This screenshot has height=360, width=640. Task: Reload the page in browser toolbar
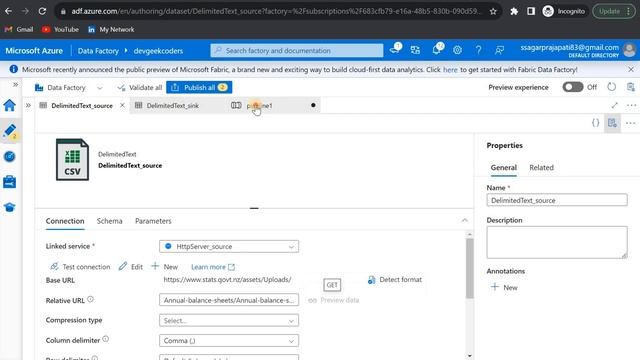42,11
